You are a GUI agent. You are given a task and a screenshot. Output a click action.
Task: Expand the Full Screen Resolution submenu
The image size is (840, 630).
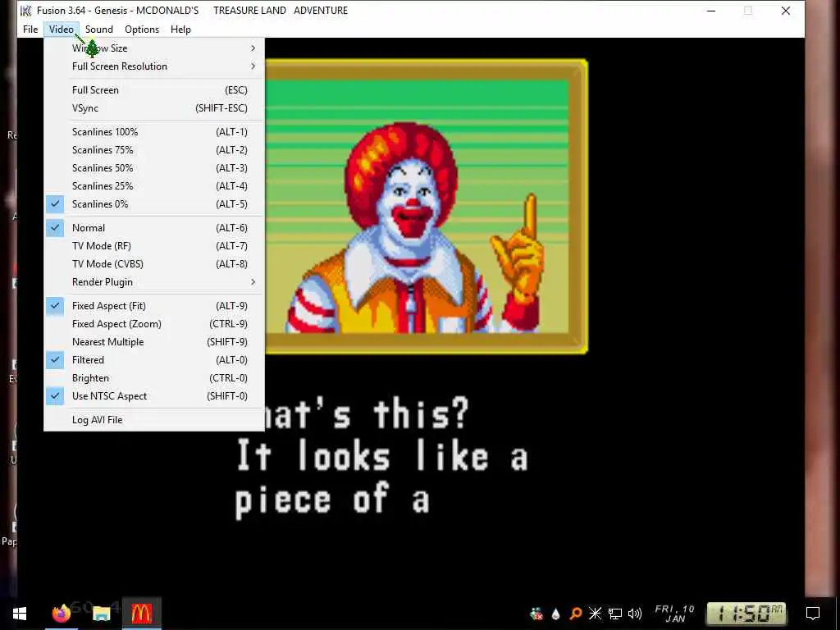point(154,66)
